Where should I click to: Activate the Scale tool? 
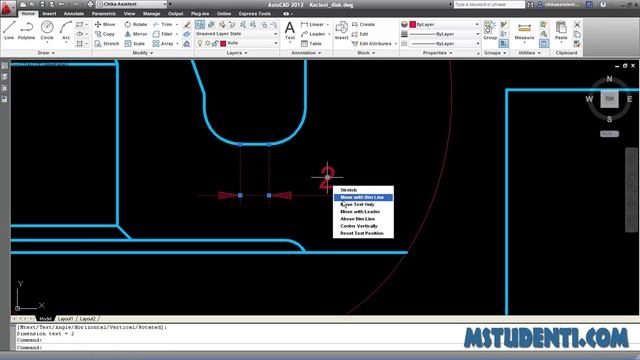[135, 43]
